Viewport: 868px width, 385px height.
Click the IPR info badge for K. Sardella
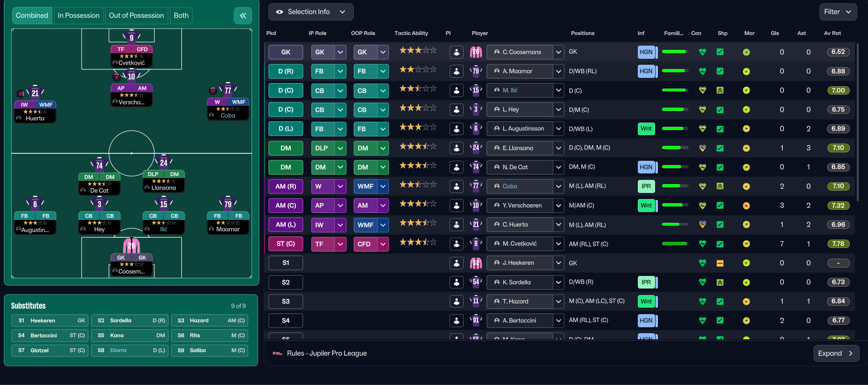(x=646, y=282)
